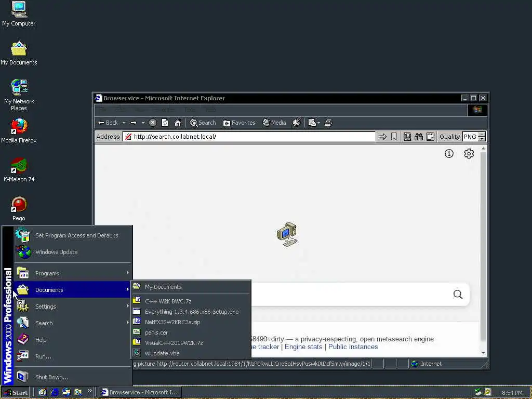The height and width of the screenshot is (399, 532).
Task: Click the My Documents desktop icon
Action: coord(19,52)
